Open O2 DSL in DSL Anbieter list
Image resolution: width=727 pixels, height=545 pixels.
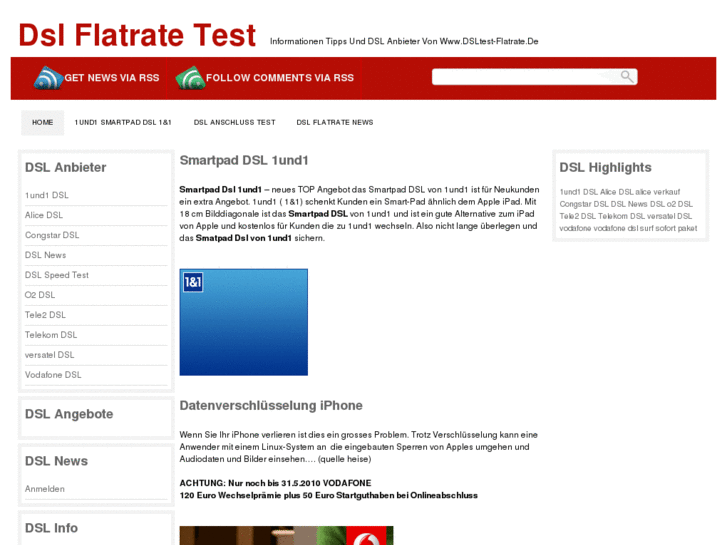coord(40,295)
